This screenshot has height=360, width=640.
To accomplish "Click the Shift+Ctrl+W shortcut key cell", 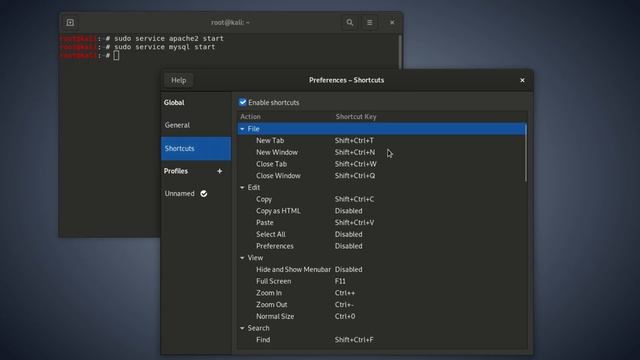I will click(x=356, y=164).
